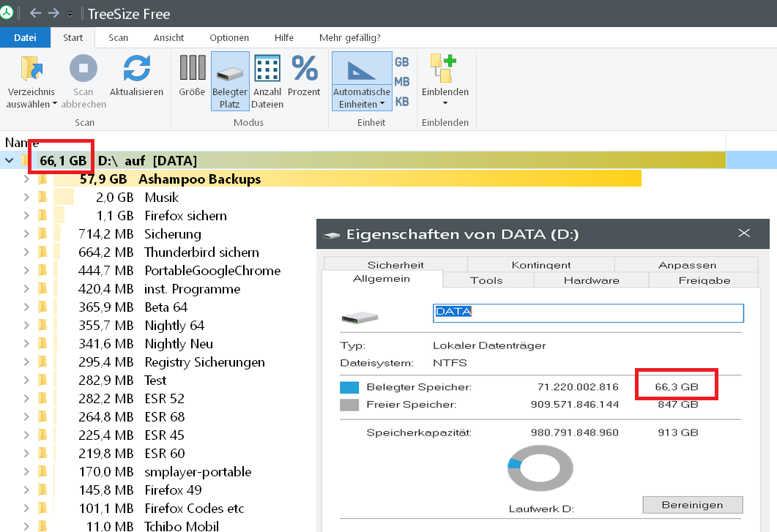Expand the Ashampoo Backups folder

tap(26, 179)
